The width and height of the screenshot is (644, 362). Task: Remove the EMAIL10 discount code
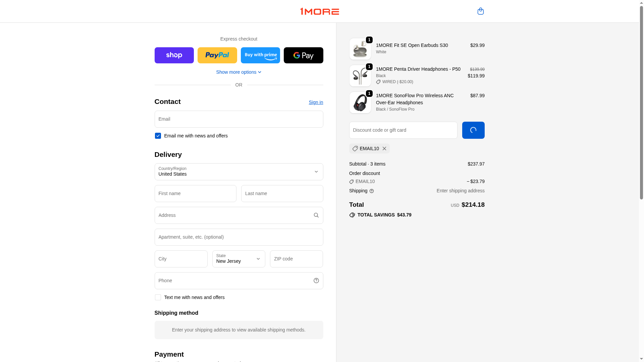(384, 148)
